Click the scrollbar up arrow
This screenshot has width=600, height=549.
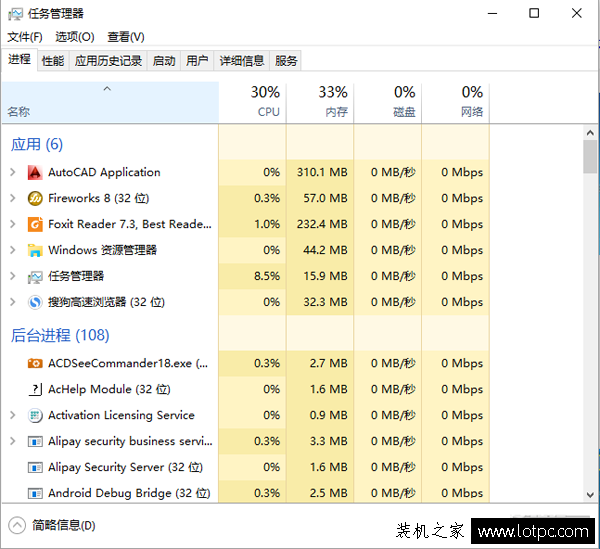coord(590,133)
